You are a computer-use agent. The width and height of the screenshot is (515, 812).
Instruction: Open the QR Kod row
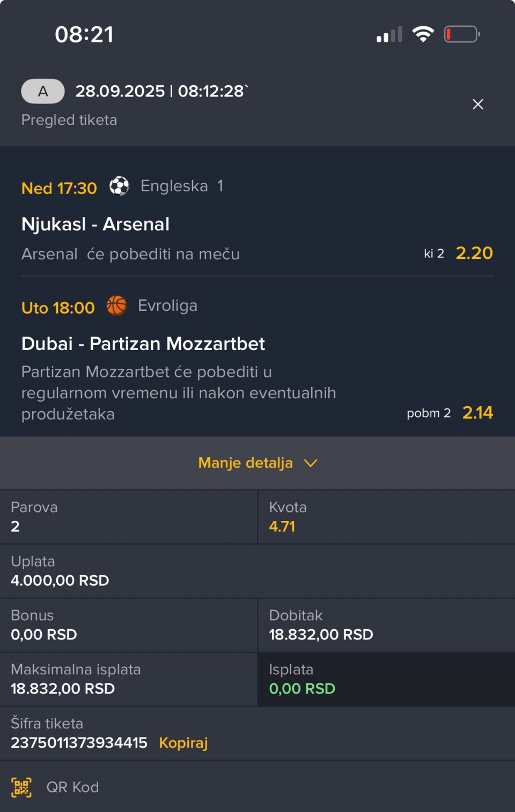click(x=73, y=787)
